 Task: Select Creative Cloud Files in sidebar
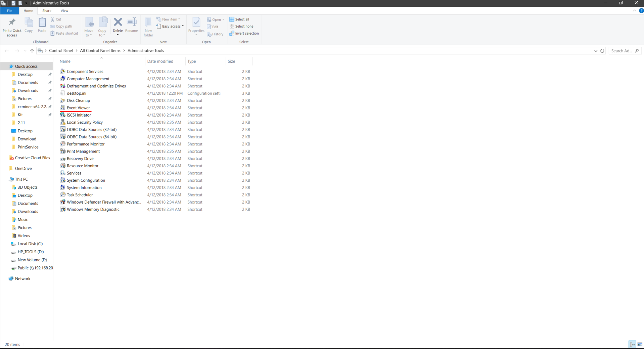32,158
